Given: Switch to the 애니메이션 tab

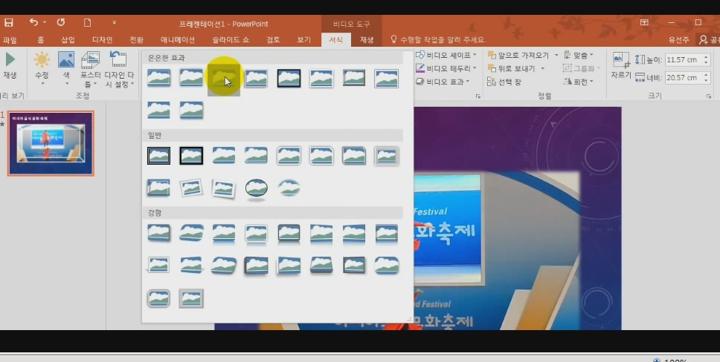Looking at the screenshot, I should 178,40.
